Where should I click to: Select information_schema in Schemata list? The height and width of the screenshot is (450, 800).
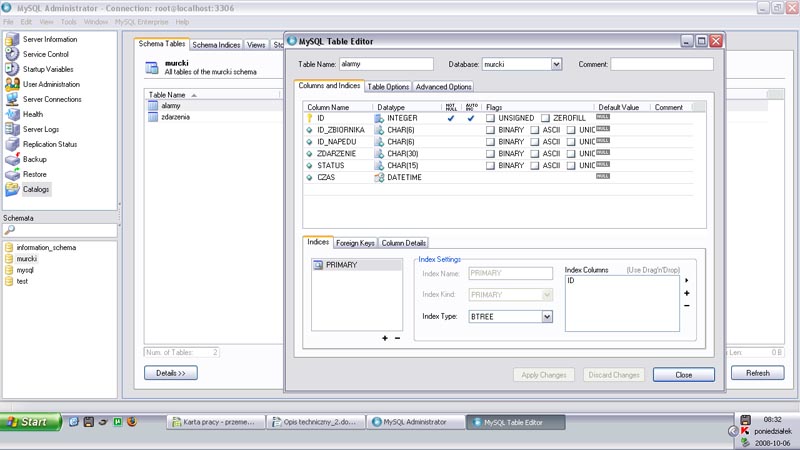[46, 247]
